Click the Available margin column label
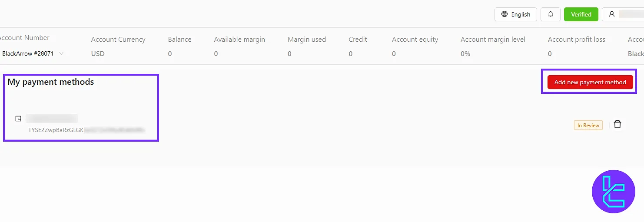Viewport: 644px width, 222px height. (239, 39)
